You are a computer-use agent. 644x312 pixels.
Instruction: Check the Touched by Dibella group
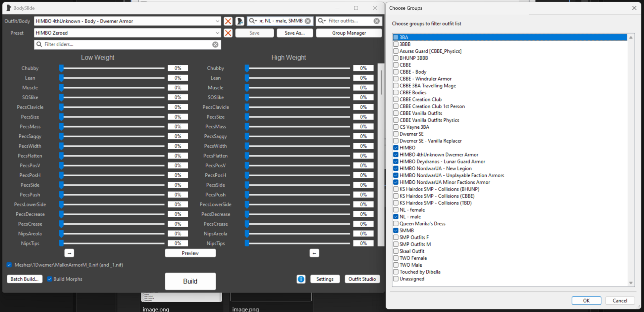pos(396,272)
